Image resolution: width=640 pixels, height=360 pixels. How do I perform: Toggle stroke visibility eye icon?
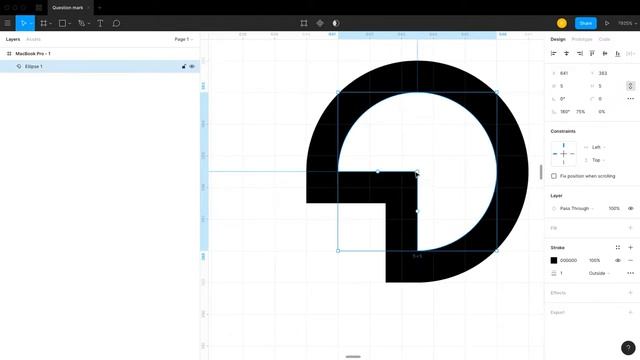point(618,260)
